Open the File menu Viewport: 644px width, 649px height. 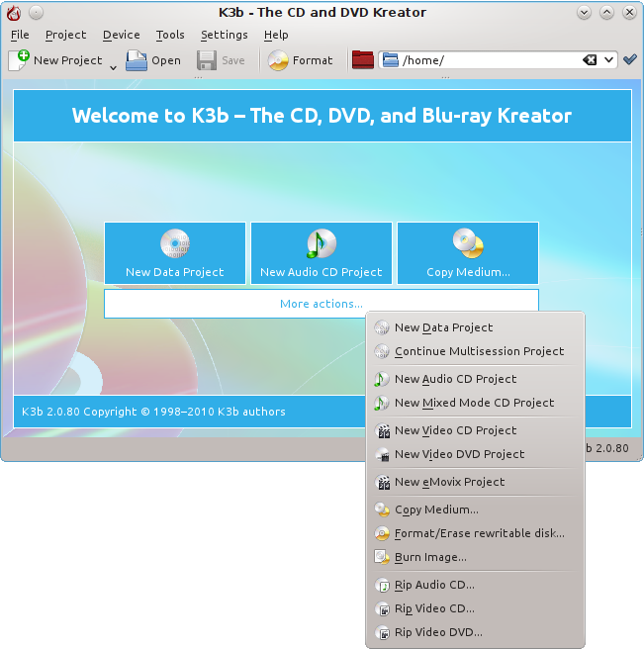pyautogui.click(x=20, y=35)
